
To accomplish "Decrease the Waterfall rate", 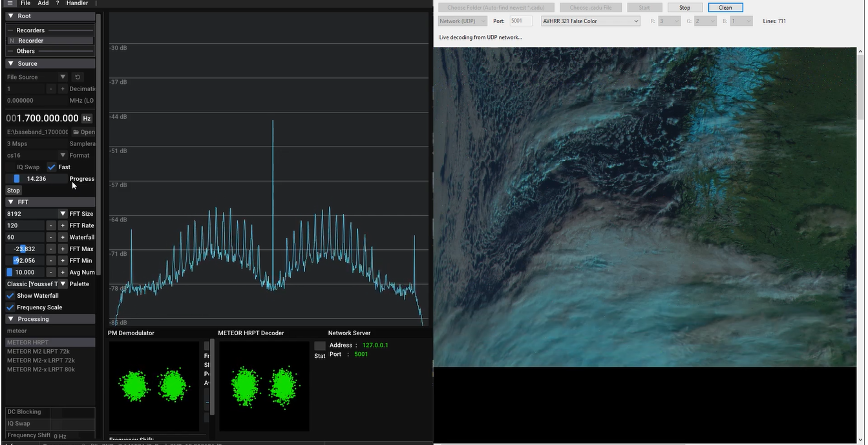I will click(x=51, y=237).
